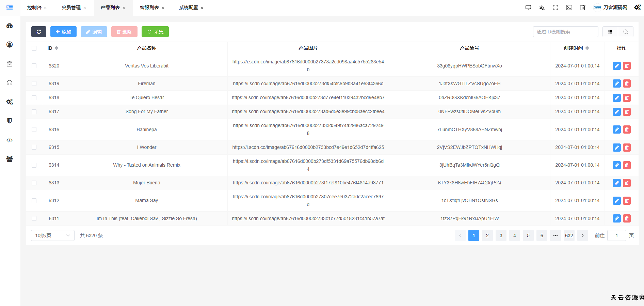Sort by the ID column arrows
This screenshot has height=306, width=644.
57,48
